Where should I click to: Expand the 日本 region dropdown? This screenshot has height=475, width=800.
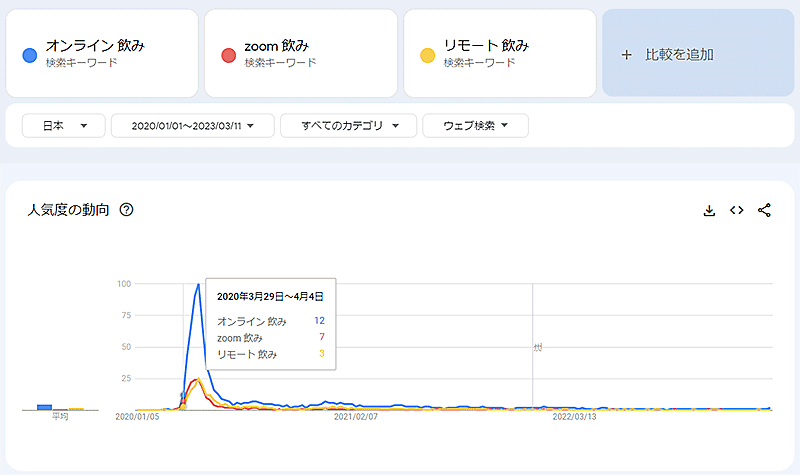click(63, 125)
